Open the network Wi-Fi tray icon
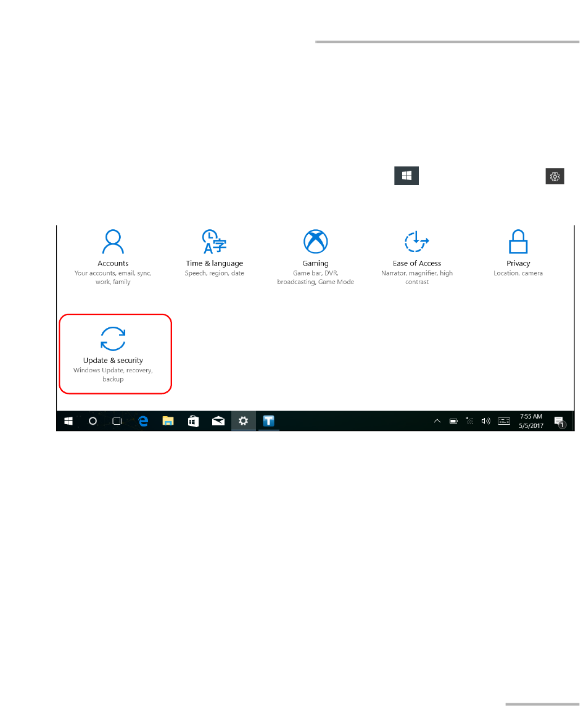 tap(470, 421)
